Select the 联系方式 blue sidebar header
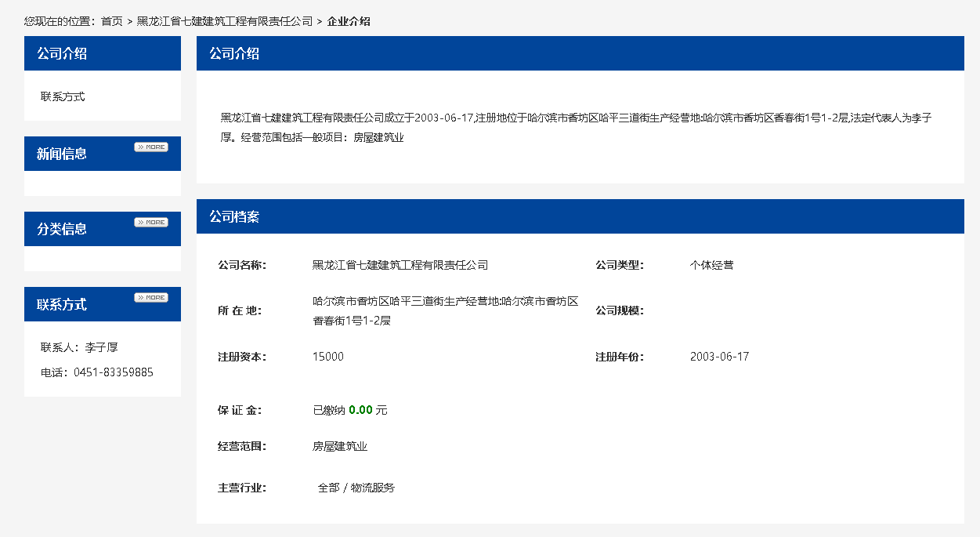Image resolution: width=980 pixels, height=537 pixels. [103, 304]
